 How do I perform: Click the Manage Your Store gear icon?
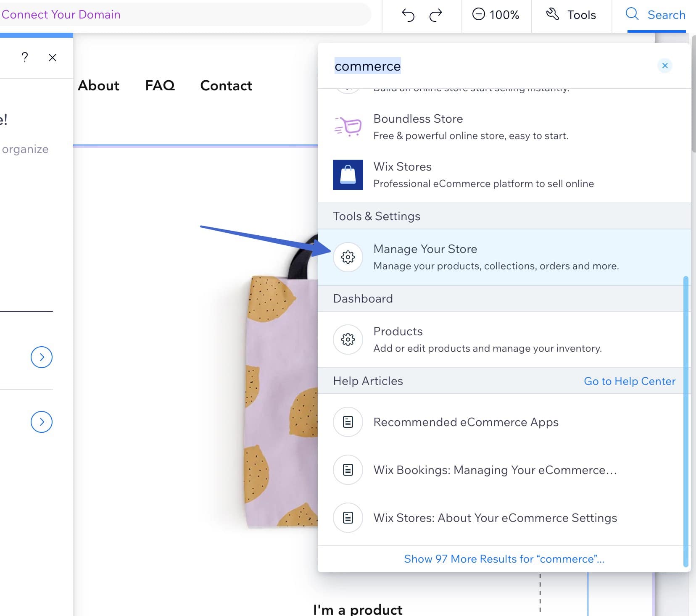pyautogui.click(x=348, y=257)
